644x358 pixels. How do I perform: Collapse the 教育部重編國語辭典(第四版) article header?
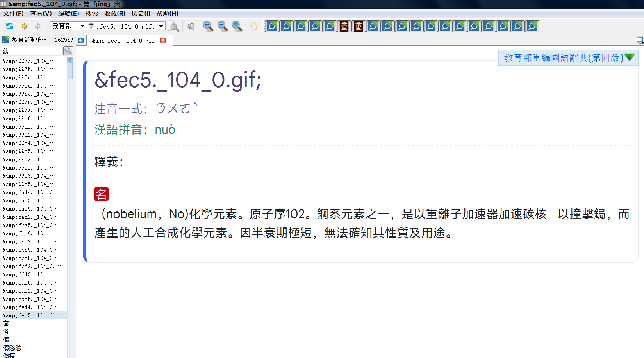629,57
